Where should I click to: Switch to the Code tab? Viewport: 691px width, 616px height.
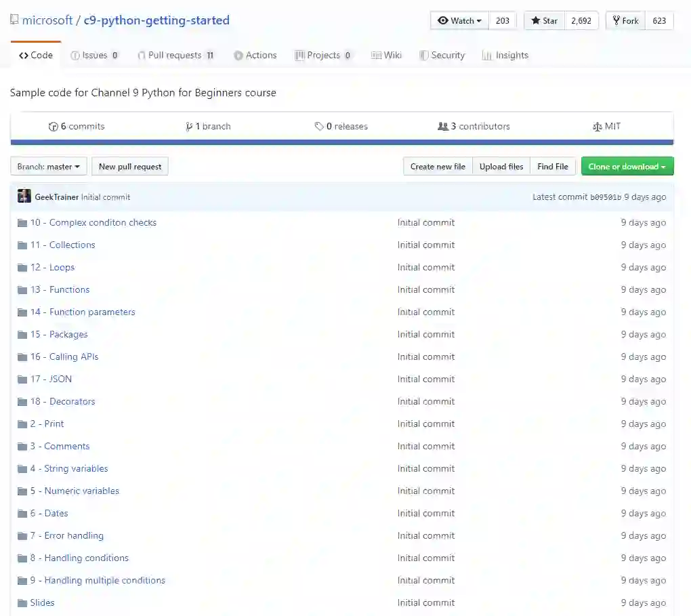coord(36,55)
